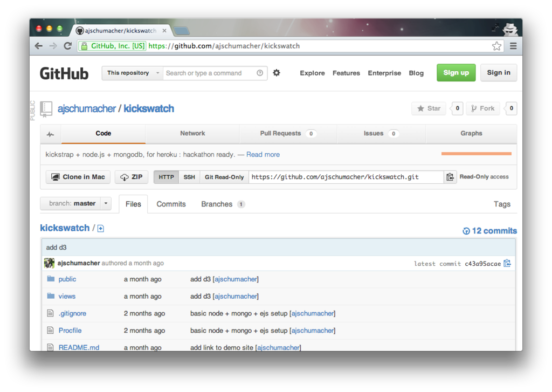Open the pulse activity icon tab
Viewport: 552px width, 392px height.
tap(51, 134)
